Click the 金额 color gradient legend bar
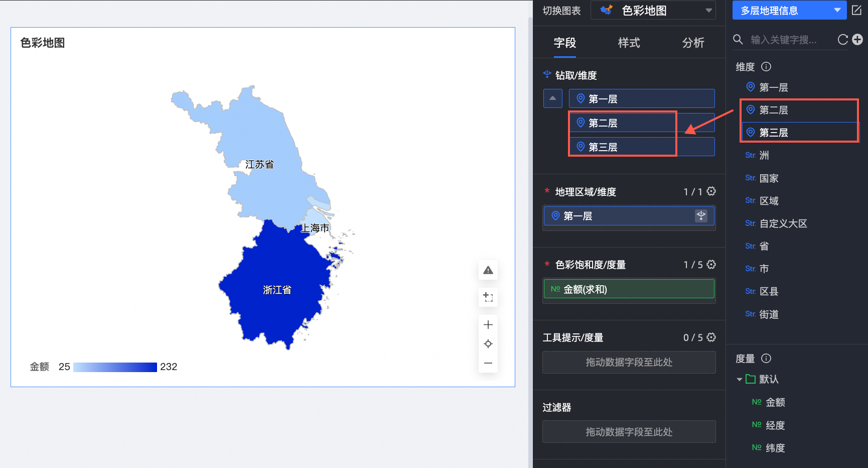Viewport: 868px width, 468px height. [115, 367]
